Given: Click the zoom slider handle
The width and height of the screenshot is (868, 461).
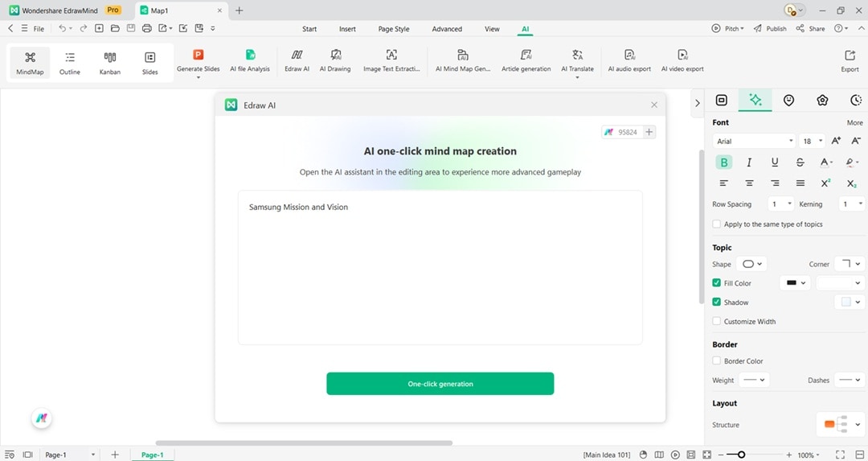Looking at the screenshot, I should click(741, 455).
